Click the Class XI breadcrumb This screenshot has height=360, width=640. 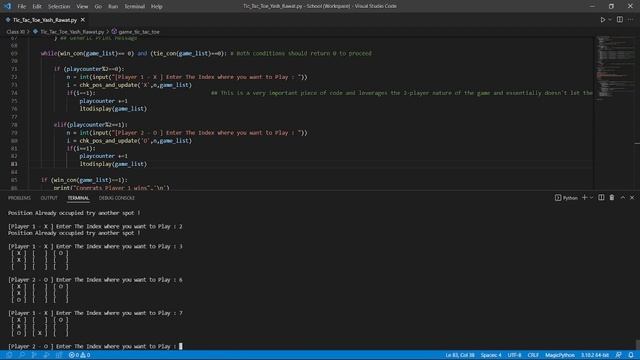point(16,31)
